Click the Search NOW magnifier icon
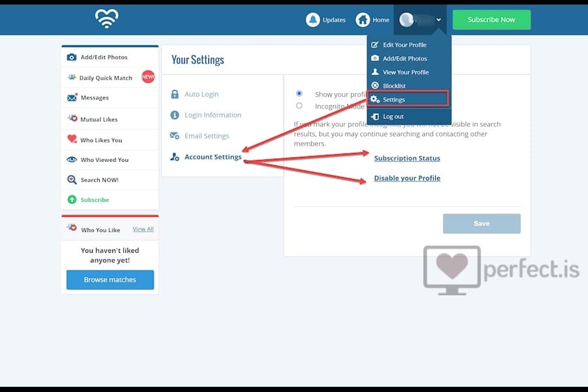The image size is (588, 392). pos(72,179)
